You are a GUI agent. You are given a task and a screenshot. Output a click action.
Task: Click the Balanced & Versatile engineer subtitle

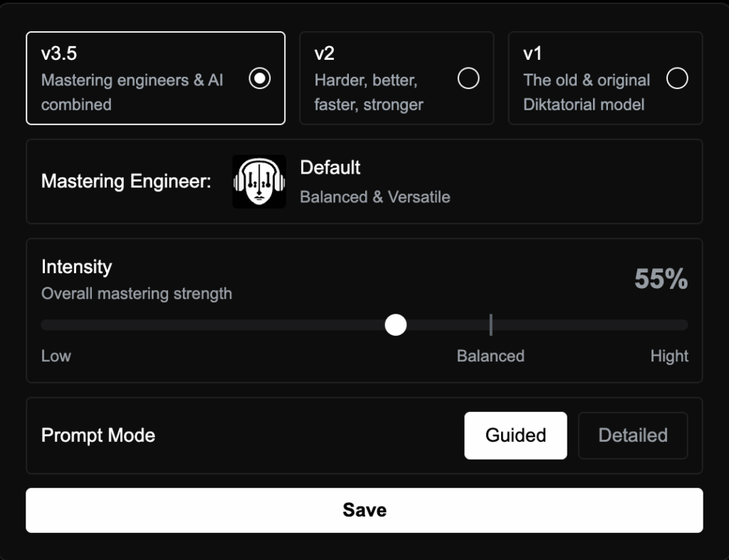[x=375, y=197]
